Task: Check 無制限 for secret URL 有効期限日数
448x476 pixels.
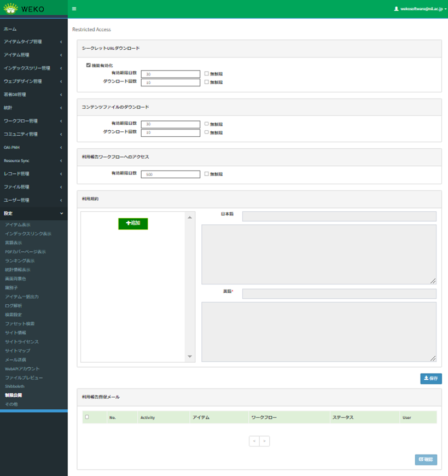Action: tap(206, 73)
